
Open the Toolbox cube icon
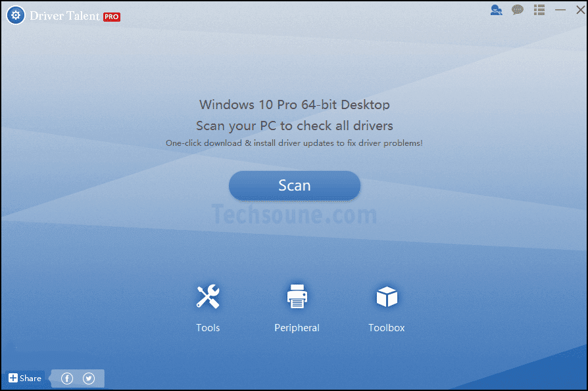click(387, 296)
